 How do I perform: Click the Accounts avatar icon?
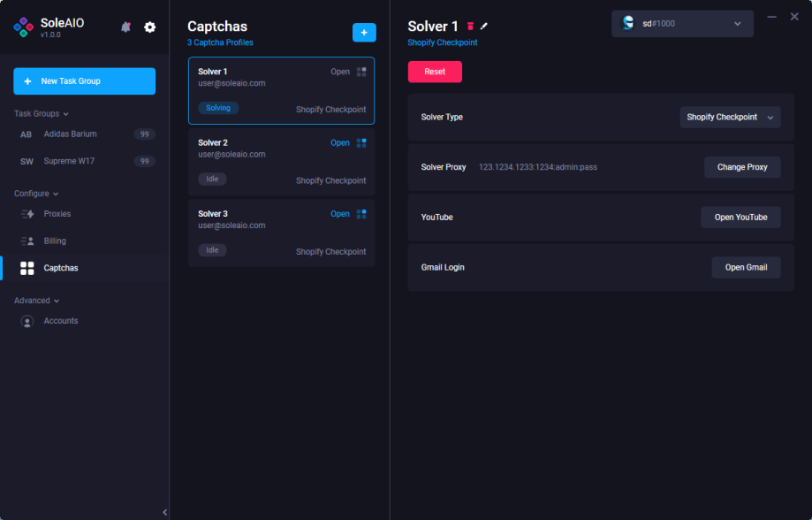27,321
